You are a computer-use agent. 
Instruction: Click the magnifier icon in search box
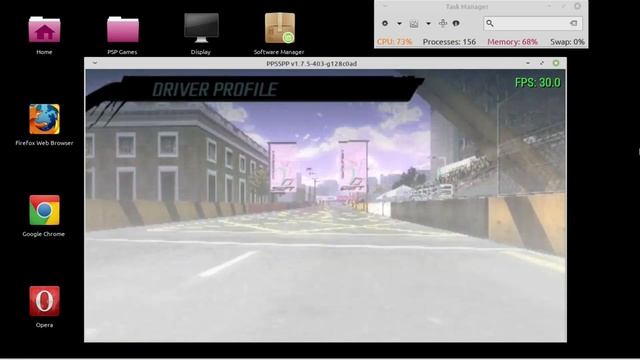click(490, 24)
